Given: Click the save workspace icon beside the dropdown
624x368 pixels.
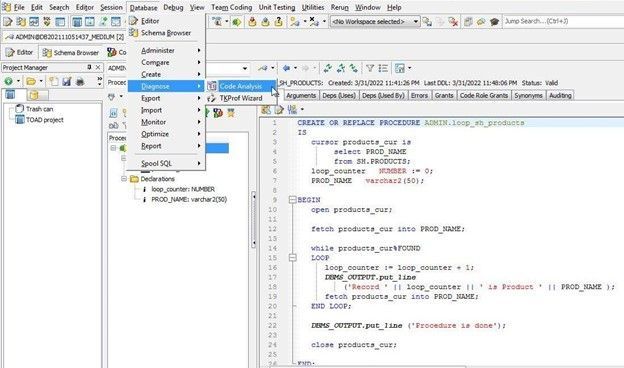Looking at the screenshot, I should 427,21.
